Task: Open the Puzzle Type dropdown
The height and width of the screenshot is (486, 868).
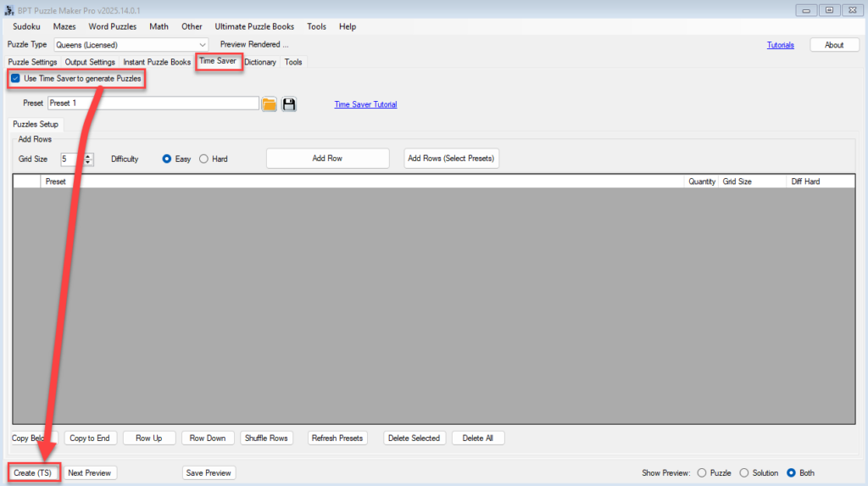Action: tap(131, 45)
